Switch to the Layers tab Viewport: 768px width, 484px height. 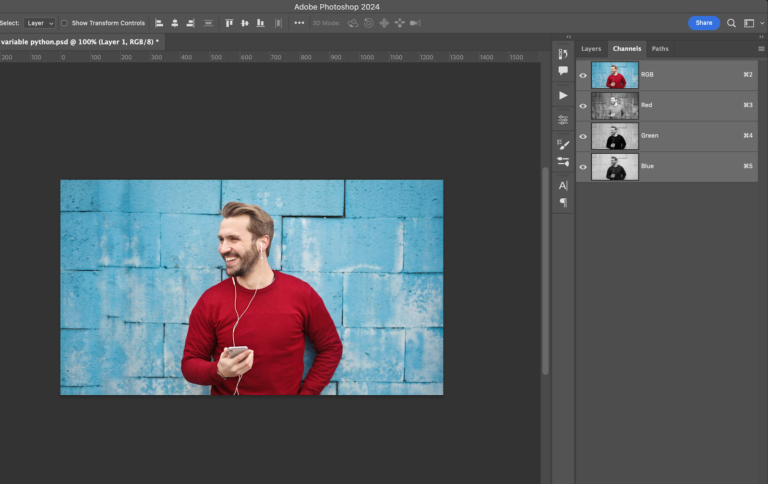coord(591,48)
